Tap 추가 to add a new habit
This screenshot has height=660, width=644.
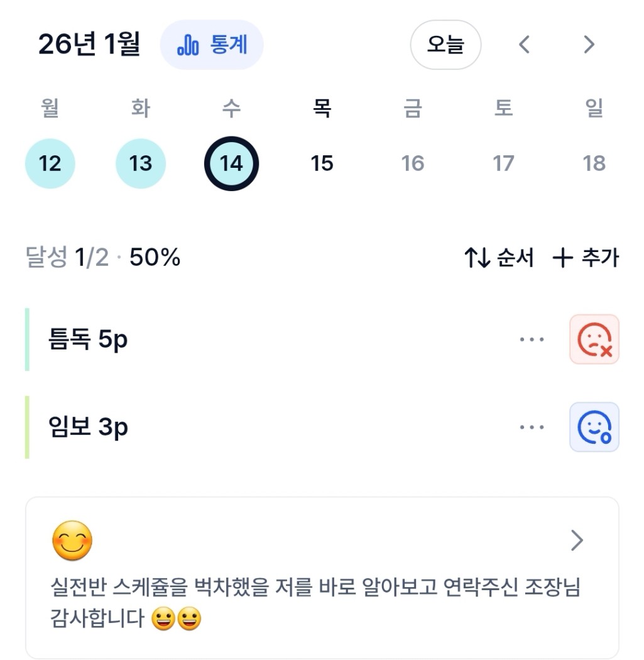[586, 258]
